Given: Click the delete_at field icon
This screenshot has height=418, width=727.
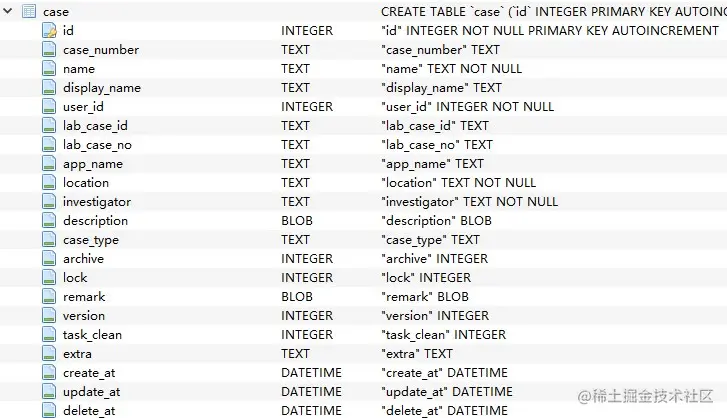Looking at the screenshot, I should pos(49,410).
